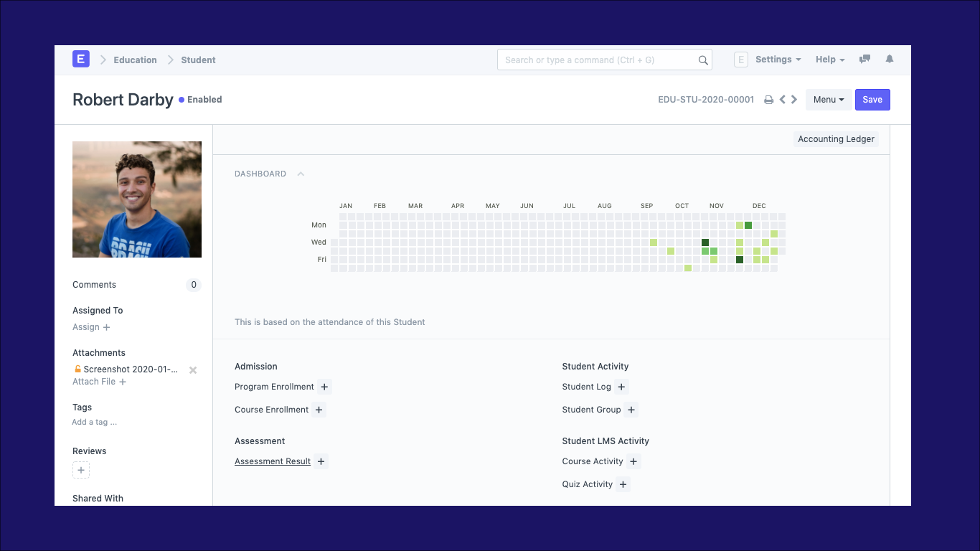Viewport: 980px width, 551px height.
Task: Open the Help dropdown
Action: pyautogui.click(x=830, y=60)
